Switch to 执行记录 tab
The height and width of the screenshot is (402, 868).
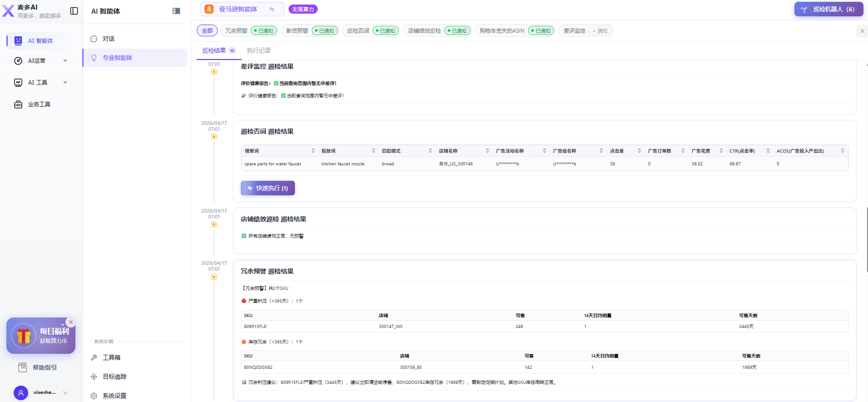point(259,50)
